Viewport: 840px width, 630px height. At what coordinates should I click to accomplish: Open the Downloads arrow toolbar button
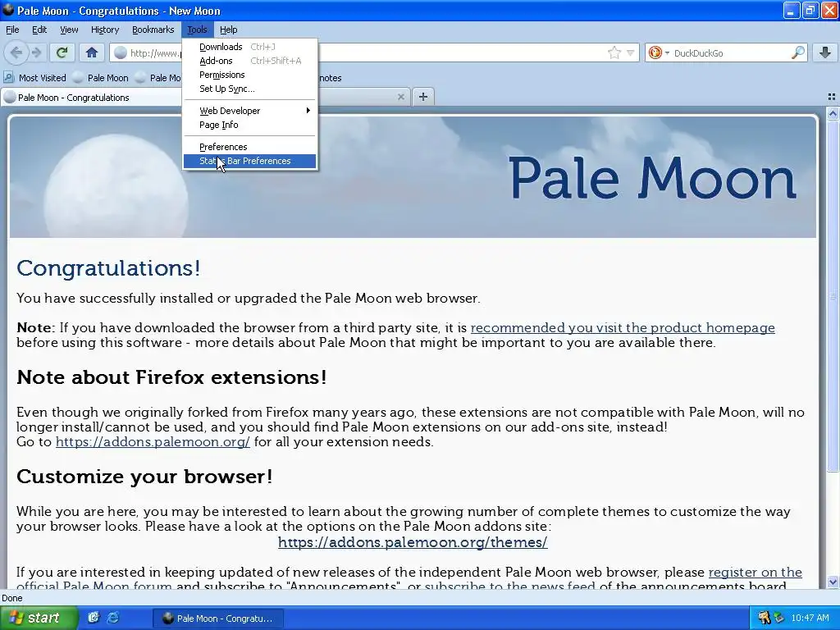coord(825,52)
